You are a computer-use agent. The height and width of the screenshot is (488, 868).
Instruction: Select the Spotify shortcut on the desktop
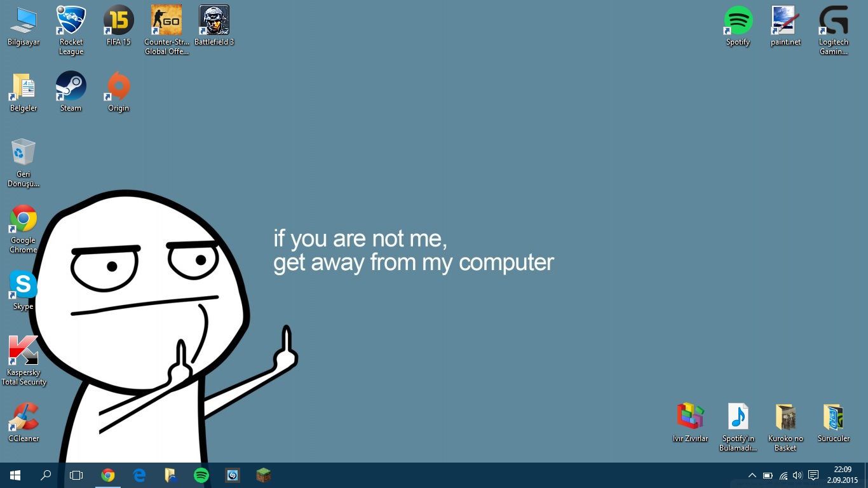738,26
